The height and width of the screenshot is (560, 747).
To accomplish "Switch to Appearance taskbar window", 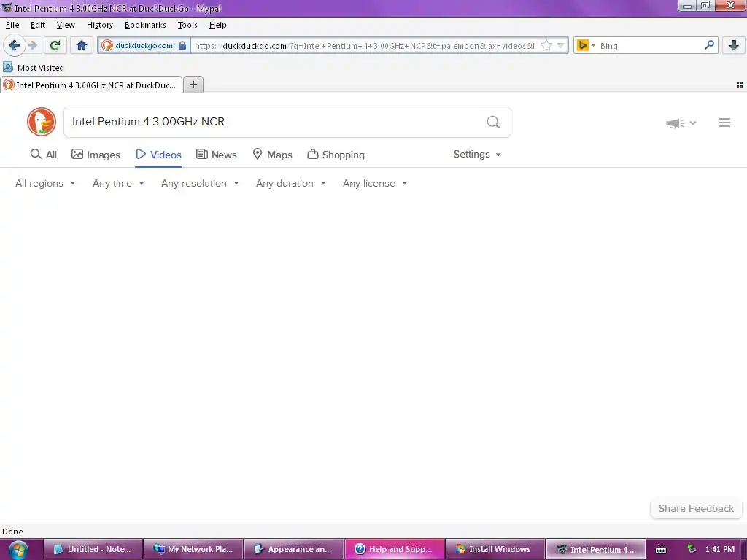I will tap(294, 549).
